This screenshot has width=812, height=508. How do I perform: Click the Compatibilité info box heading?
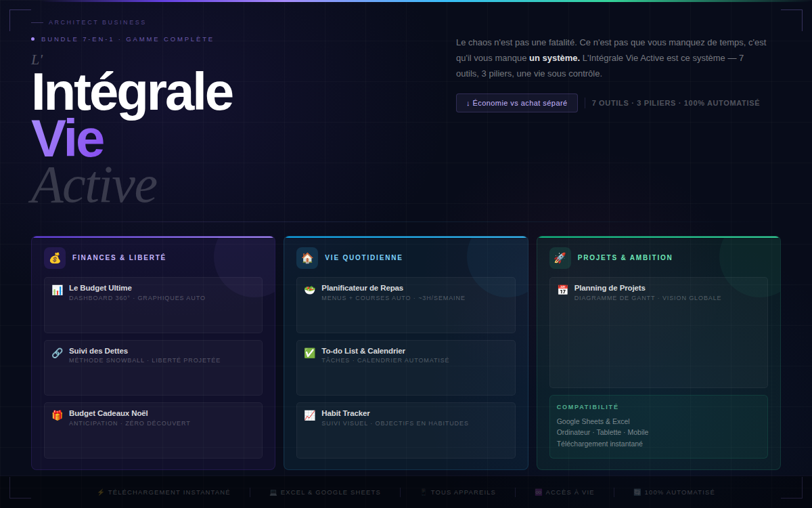587,407
